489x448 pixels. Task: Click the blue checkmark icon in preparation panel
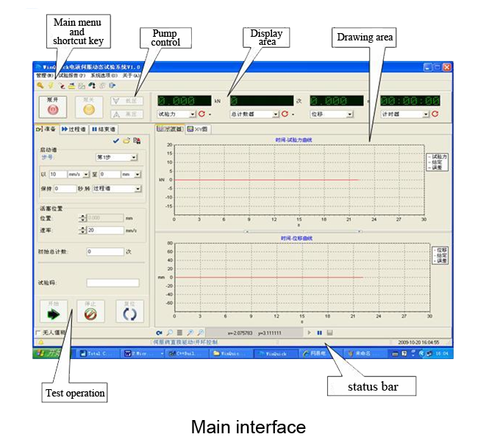115,140
